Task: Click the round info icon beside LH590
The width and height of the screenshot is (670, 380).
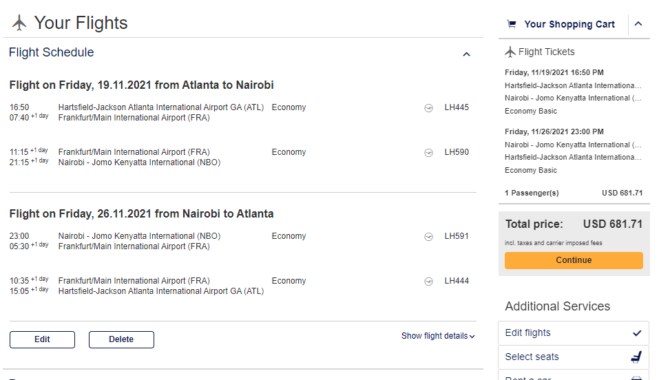Action: click(428, 153)
